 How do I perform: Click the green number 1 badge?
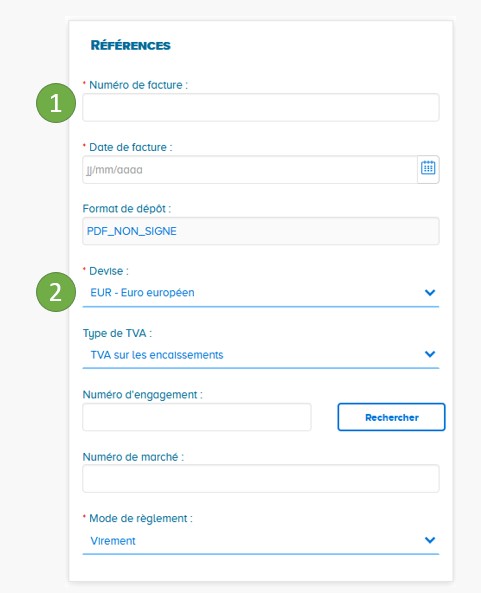point(56,103)
